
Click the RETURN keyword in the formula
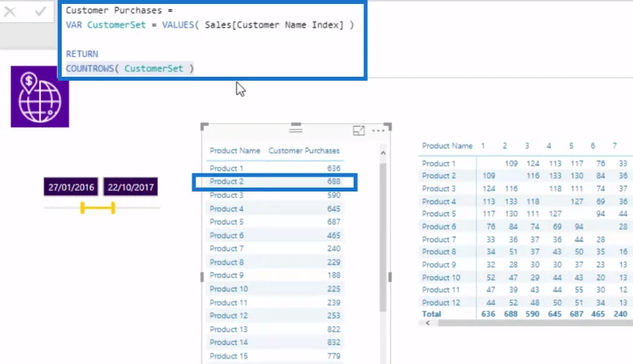(x=82, y=54)
